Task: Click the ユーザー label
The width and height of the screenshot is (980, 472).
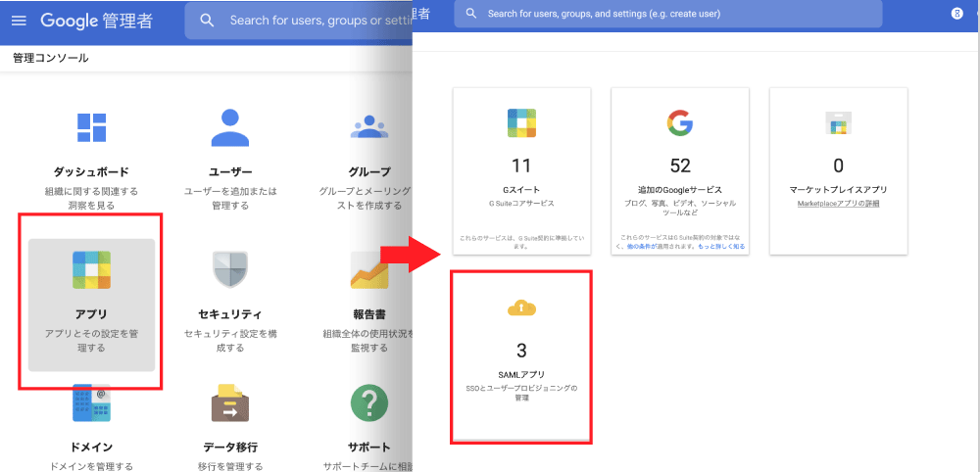Action: pos(230,171)
